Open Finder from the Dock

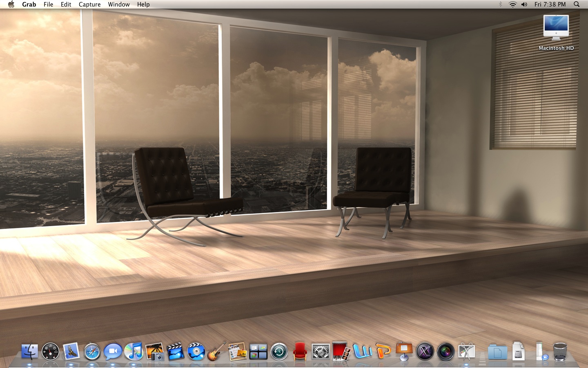pos(29,351)
